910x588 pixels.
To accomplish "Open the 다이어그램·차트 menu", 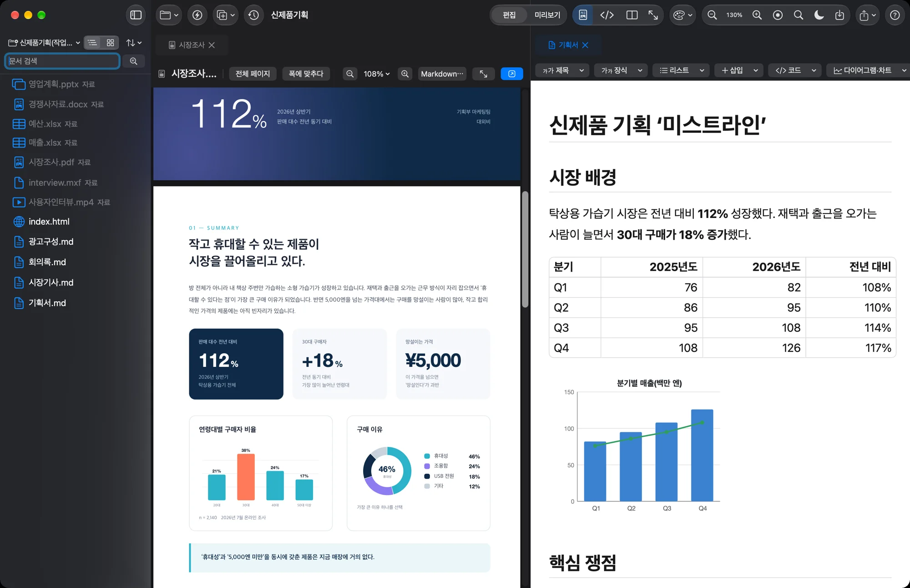I will point(868,70).
